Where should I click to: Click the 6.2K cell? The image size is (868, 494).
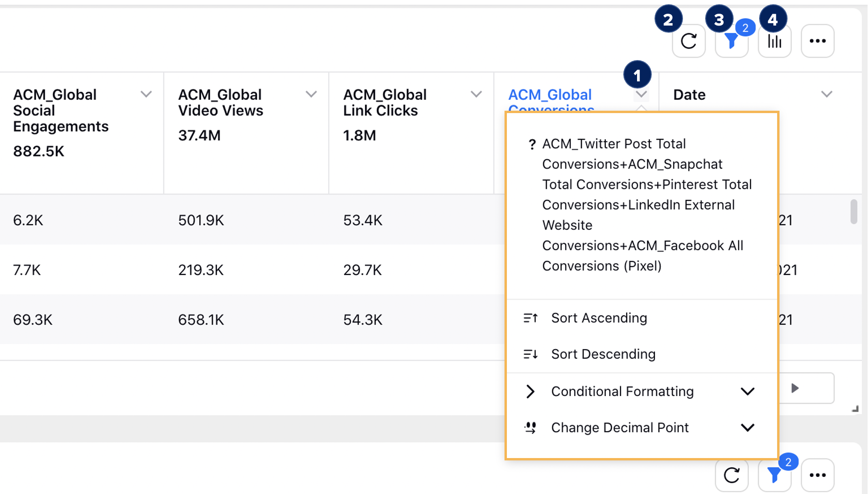pyautogui.click(x=28, y=220)
